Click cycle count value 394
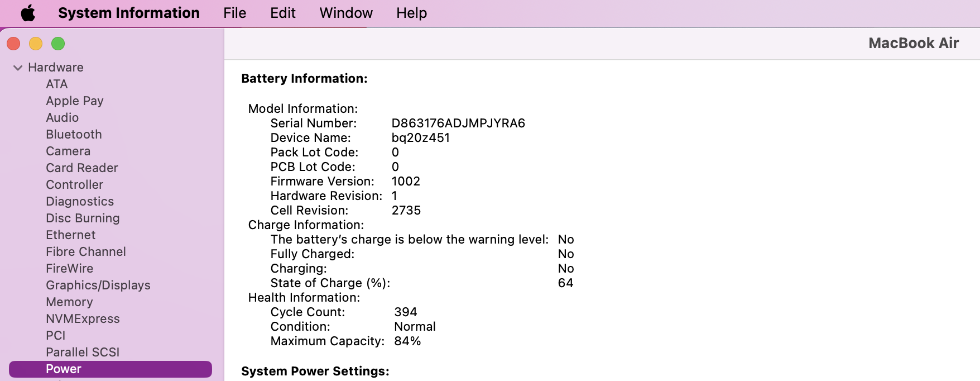 coord(406,312)
